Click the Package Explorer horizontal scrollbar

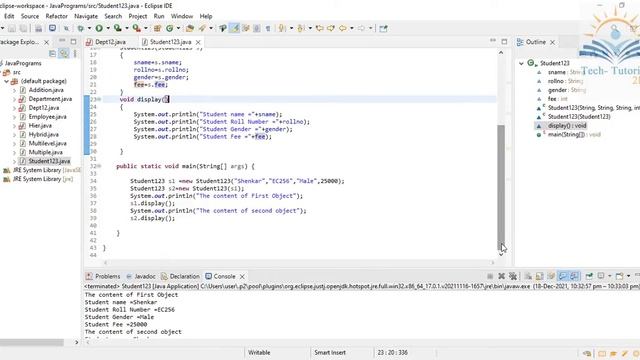pyautogui.click(x=32, y=342)
